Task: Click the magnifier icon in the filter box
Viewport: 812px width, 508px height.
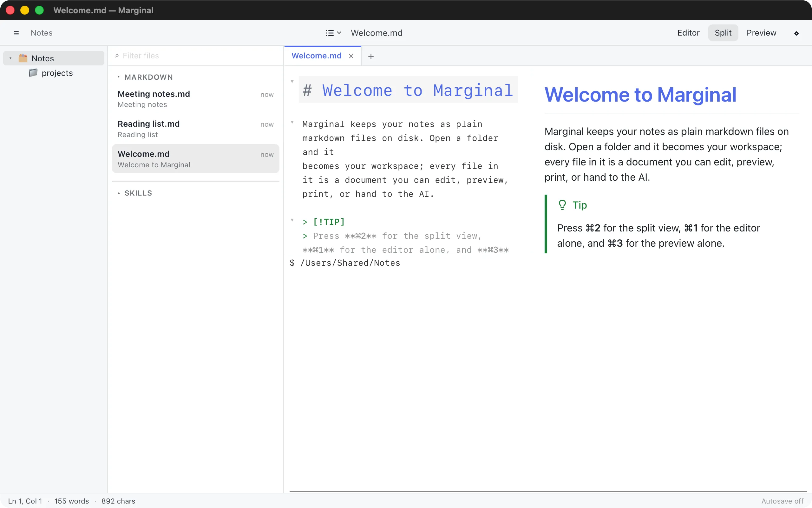Action: 117,56
